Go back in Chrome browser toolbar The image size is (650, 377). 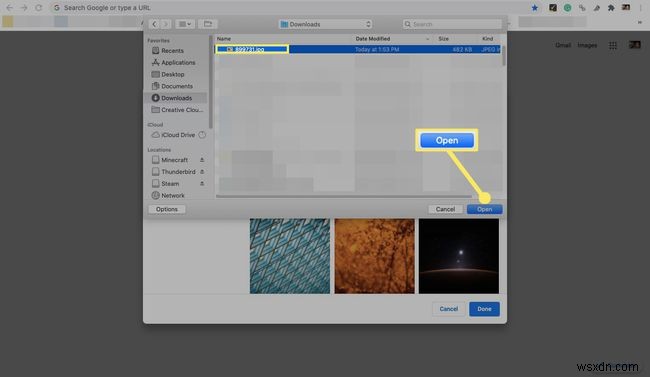[9, 7]
